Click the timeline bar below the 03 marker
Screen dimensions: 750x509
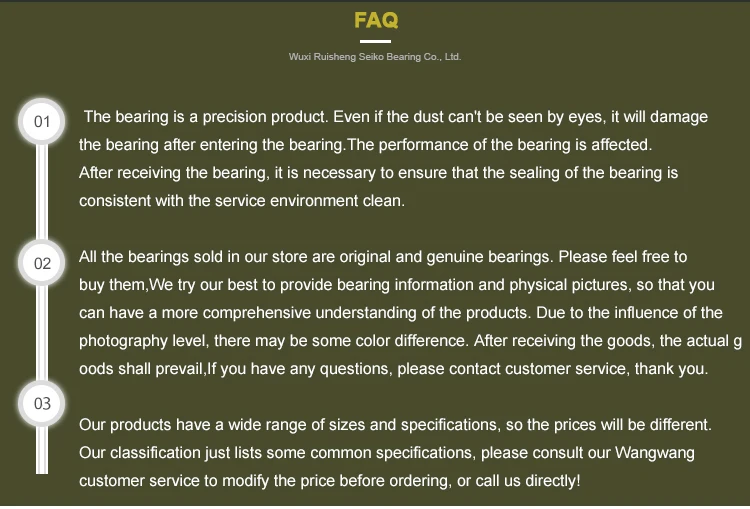pyautogui.click(x=42, y=450)
